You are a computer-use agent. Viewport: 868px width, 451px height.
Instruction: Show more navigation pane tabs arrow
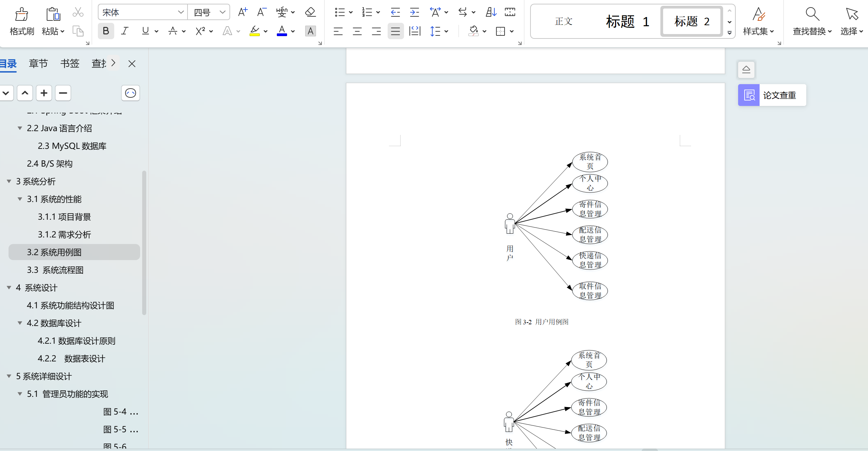[114, 63]
